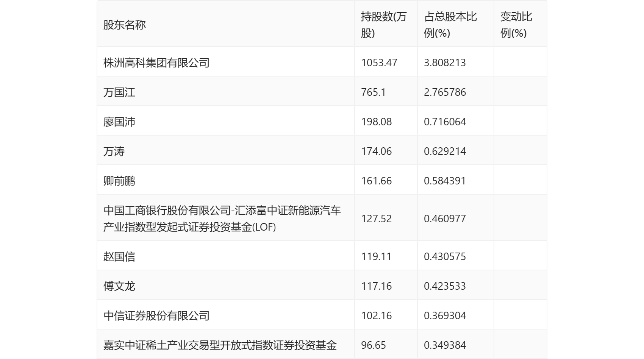The image size is (644, 359).
Task: Select shareholder 赵国信
Action: click(x=119, y=256)
